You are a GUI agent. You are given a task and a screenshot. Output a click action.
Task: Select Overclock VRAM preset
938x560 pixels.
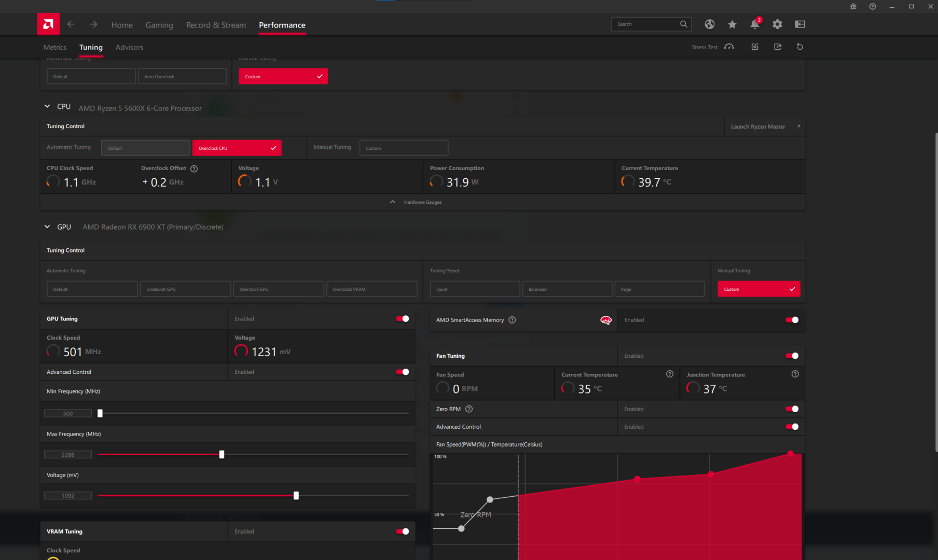pyautogui.click(x=372, y=289)
